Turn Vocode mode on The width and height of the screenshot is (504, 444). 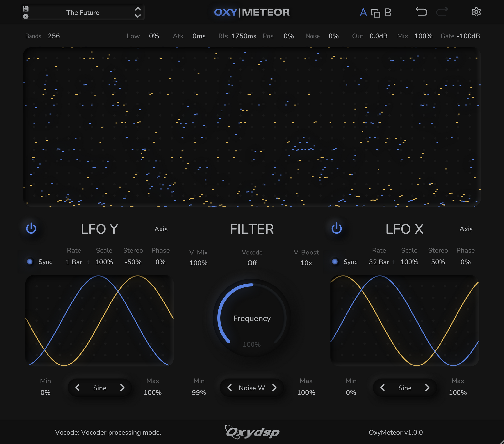pos(252,263)
